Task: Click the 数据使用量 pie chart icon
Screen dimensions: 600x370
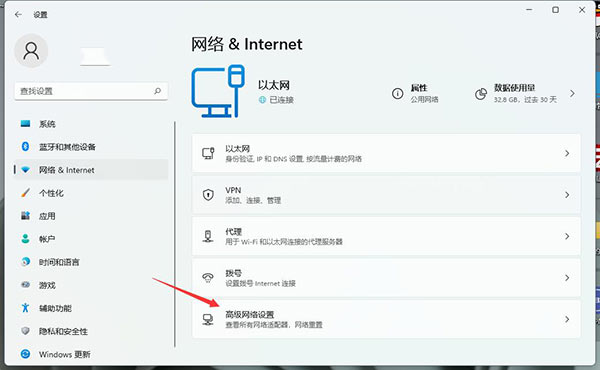Action: 481,93
